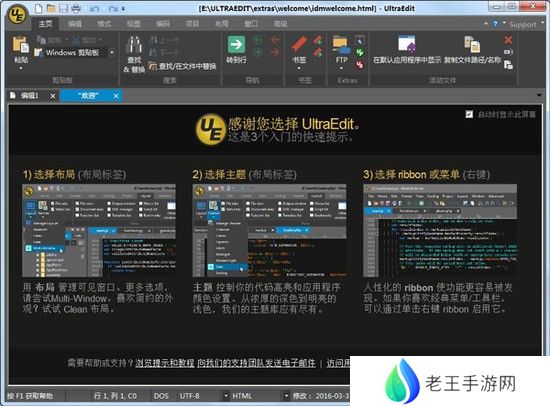550x406 pixels.
Task: Toggle the auto-show this screen checkbox
Action: pos(469,114)
